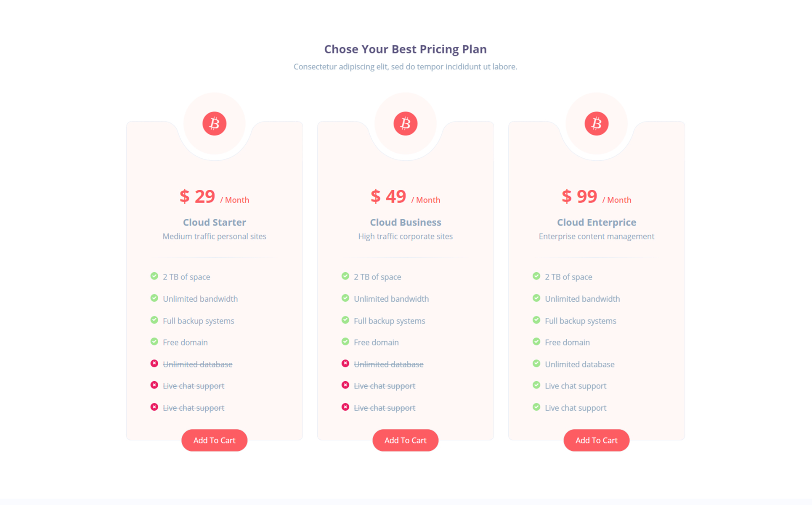Click the Cloud Starter plan title
This screenshot has height=505, width=812.
(214, 222)
